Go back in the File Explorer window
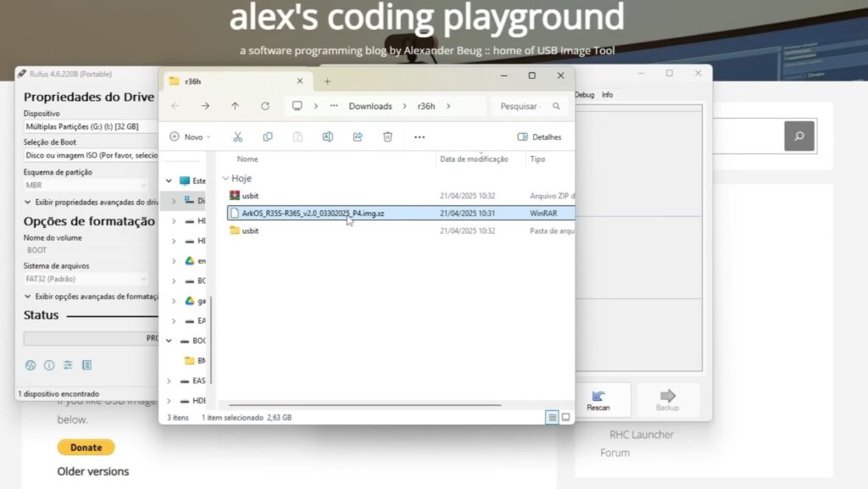Image resolution: width=868 pixels, height=489 pixels. pos(175,106)
